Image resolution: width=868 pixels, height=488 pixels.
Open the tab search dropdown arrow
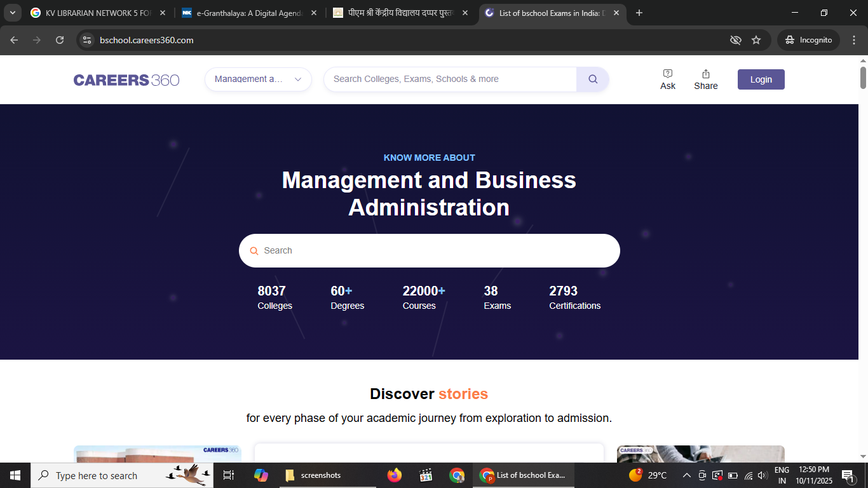[x=13, y=13]
